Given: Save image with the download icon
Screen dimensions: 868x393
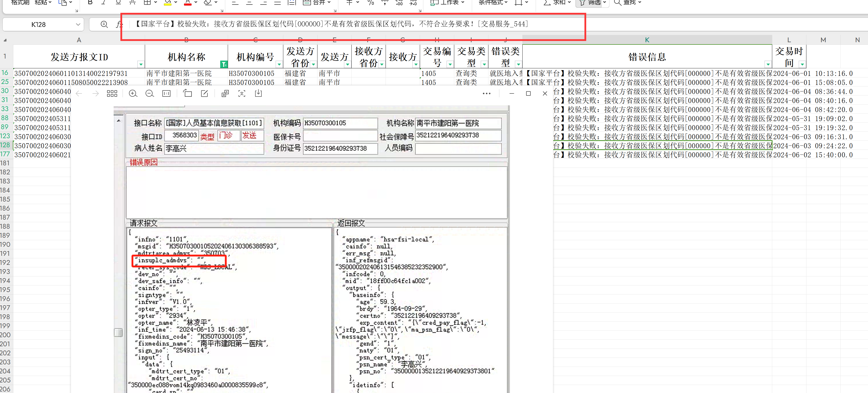Looking at the screenshot, I should (258, 93).
